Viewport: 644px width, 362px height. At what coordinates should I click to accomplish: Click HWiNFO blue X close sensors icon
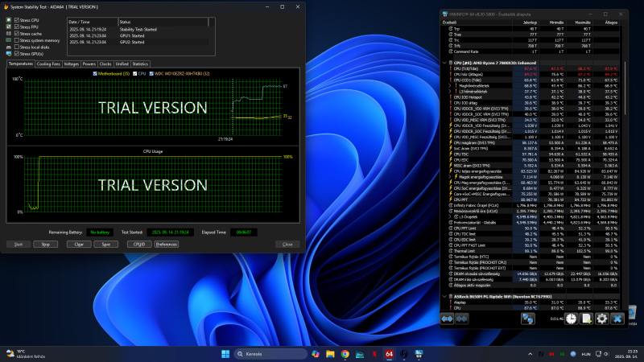[617, 319]
